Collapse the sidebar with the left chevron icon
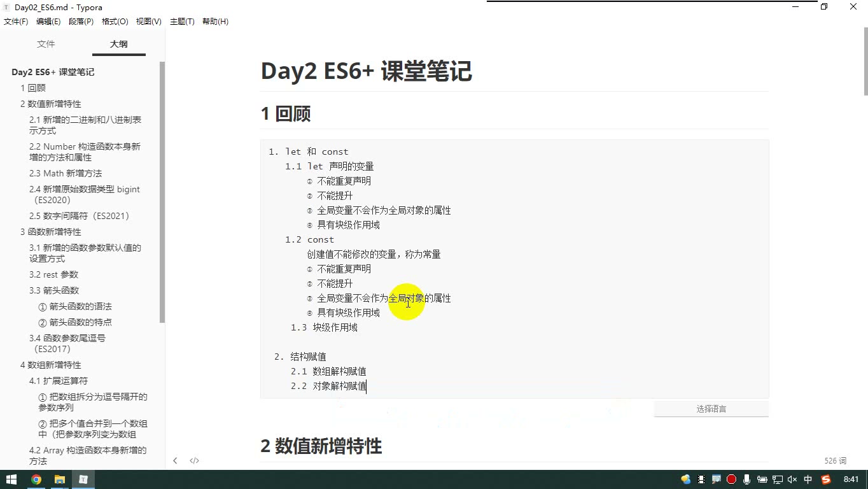Screen dimensions: 868x489 (x=175, y=460)
